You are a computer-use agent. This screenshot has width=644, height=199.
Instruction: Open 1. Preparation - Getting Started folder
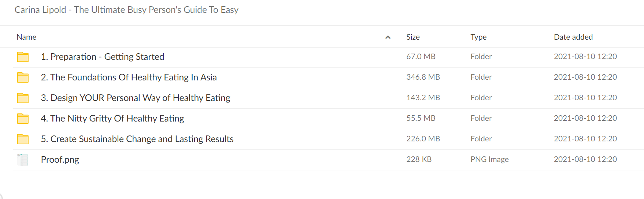(x=103, y=57)
